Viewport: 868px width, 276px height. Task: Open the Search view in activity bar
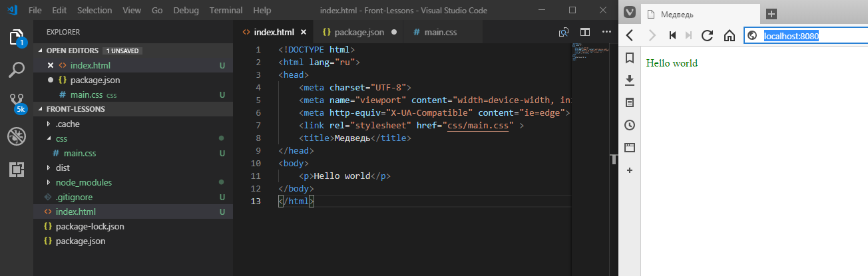tap(17, 69)
